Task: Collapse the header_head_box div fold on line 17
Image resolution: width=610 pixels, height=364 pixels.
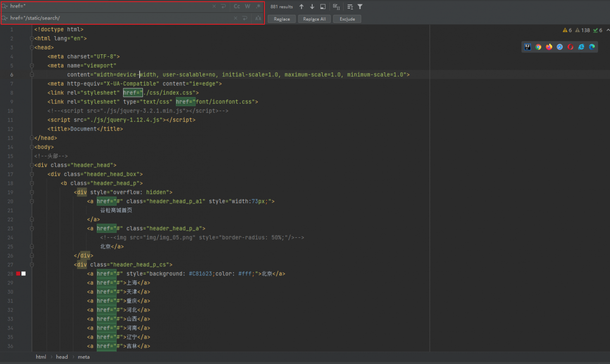Action: 32,174
